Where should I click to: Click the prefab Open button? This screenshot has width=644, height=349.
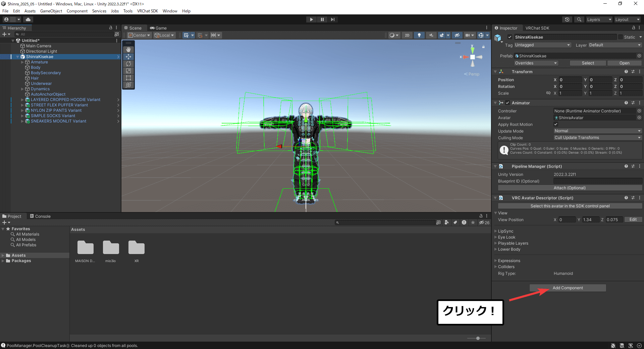click(625, 63)
